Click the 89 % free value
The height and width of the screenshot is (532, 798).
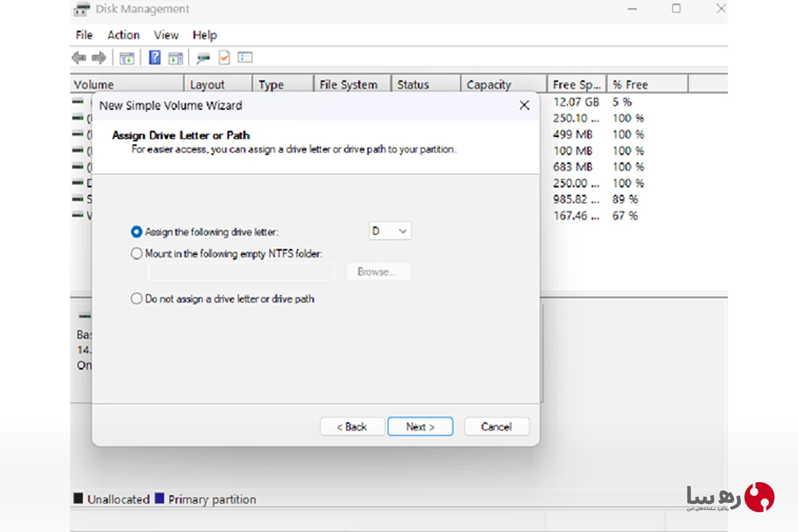pos(625,199)
